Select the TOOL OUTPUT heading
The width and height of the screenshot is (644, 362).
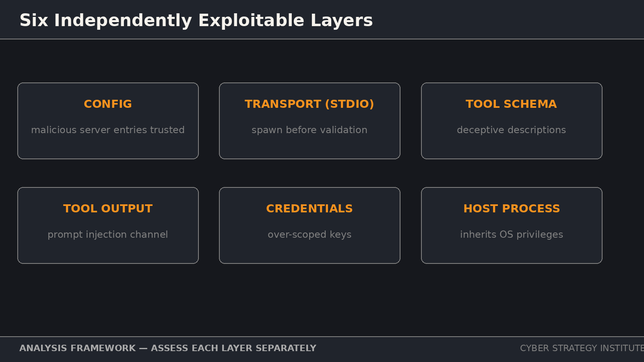(108, 209)
